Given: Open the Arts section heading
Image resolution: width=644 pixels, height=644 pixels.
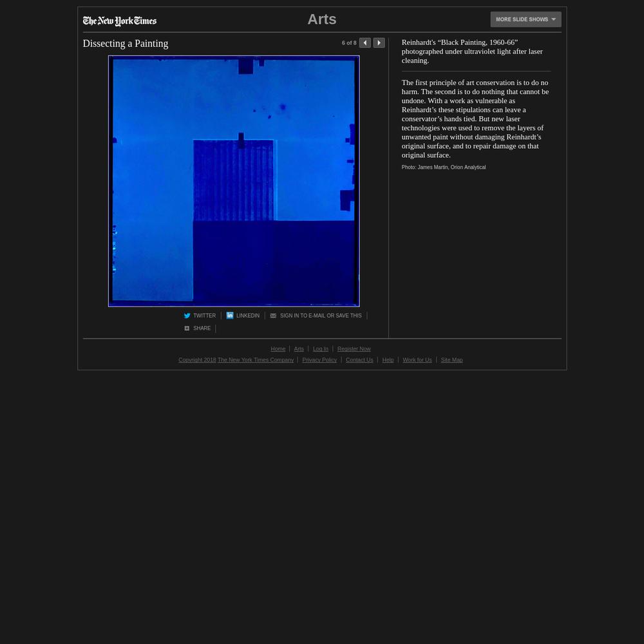Looking at the screenshot, I should [x=322, y=19].
